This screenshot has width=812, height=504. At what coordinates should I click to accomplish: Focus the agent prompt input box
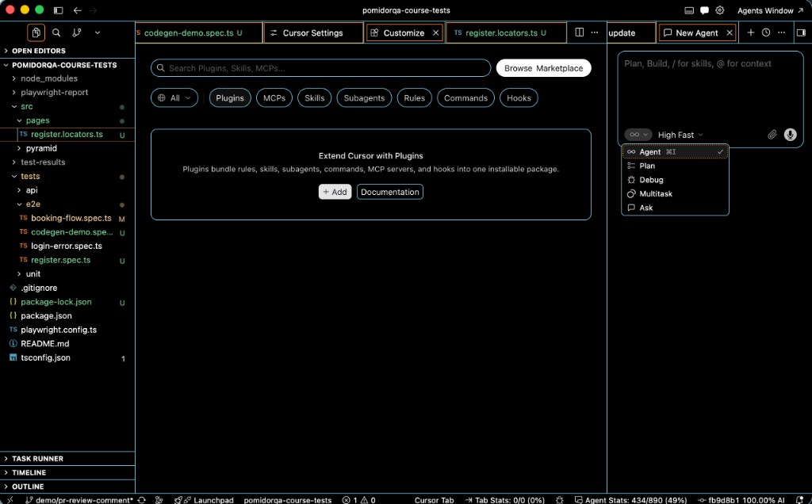[x=710, y=89]
